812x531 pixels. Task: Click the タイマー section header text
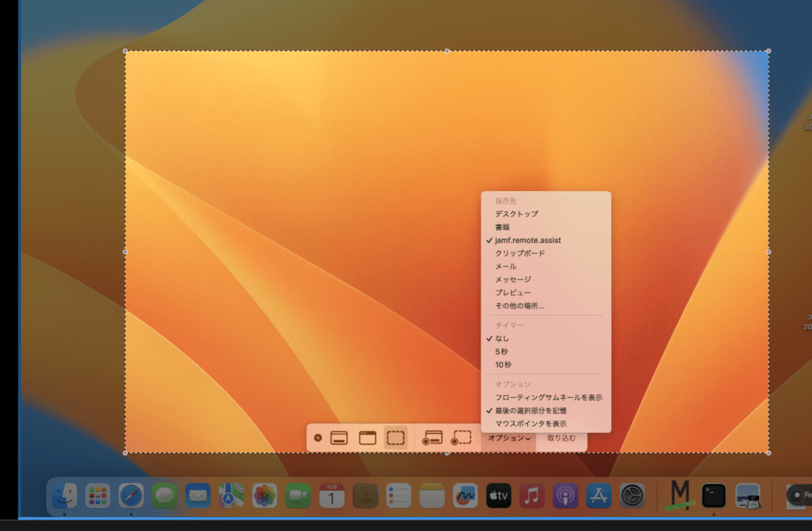point(510,325)
